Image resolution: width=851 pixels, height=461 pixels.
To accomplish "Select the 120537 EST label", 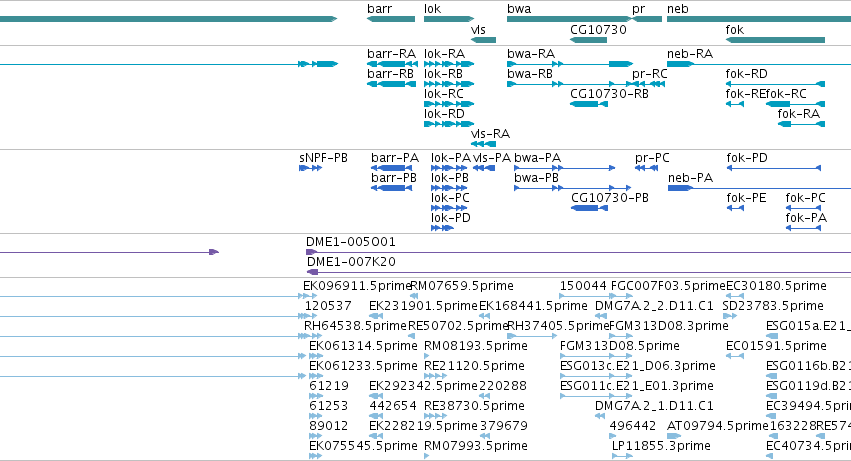I will (328, 306).
